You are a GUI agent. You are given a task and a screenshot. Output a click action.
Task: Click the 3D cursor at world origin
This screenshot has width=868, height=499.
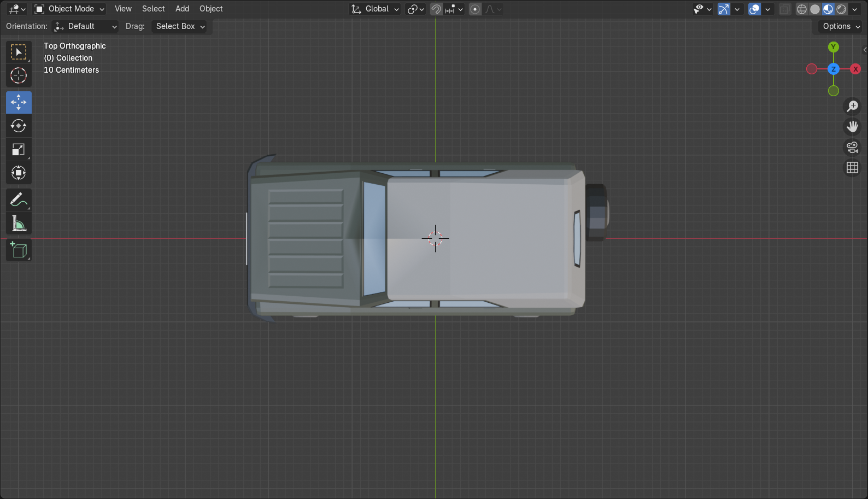[x=435, y=238]
